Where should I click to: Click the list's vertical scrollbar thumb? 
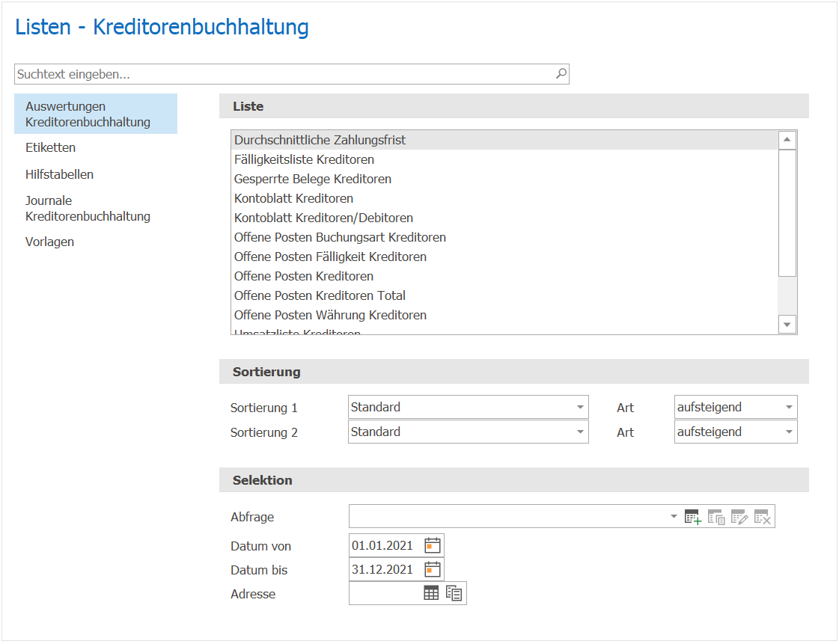787,213
